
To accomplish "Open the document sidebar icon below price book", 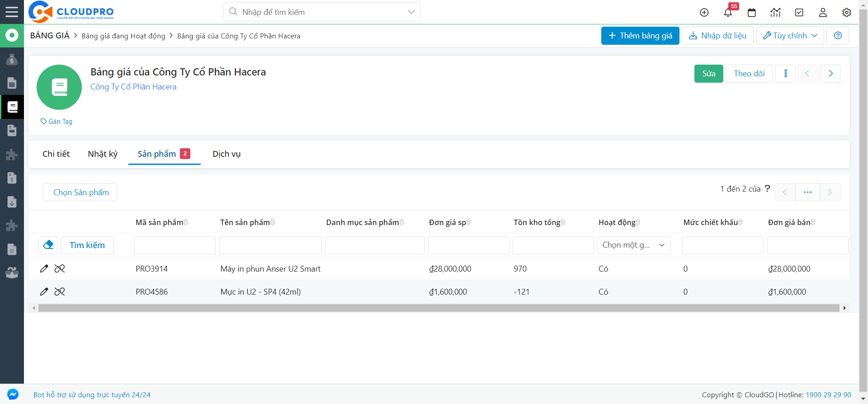I will (x=12, y=131).
